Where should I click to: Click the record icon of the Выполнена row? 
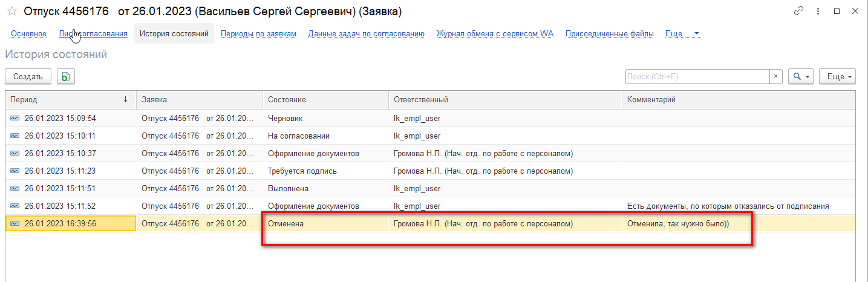coord(15,189)
